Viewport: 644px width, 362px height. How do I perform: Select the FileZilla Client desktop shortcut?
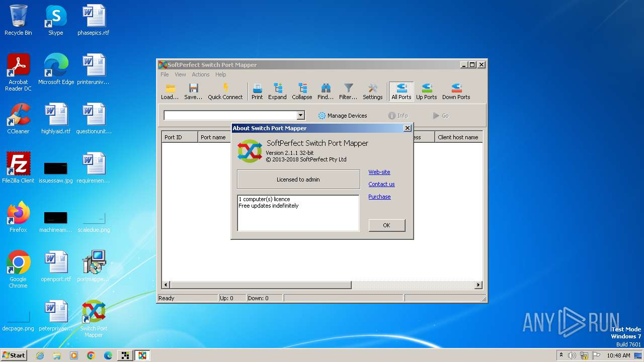point(18,168)
